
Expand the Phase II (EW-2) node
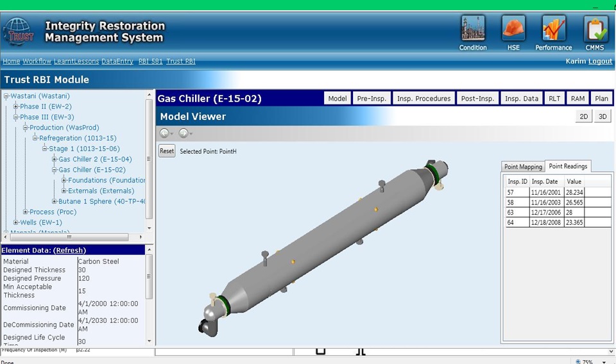coord(16,106)
